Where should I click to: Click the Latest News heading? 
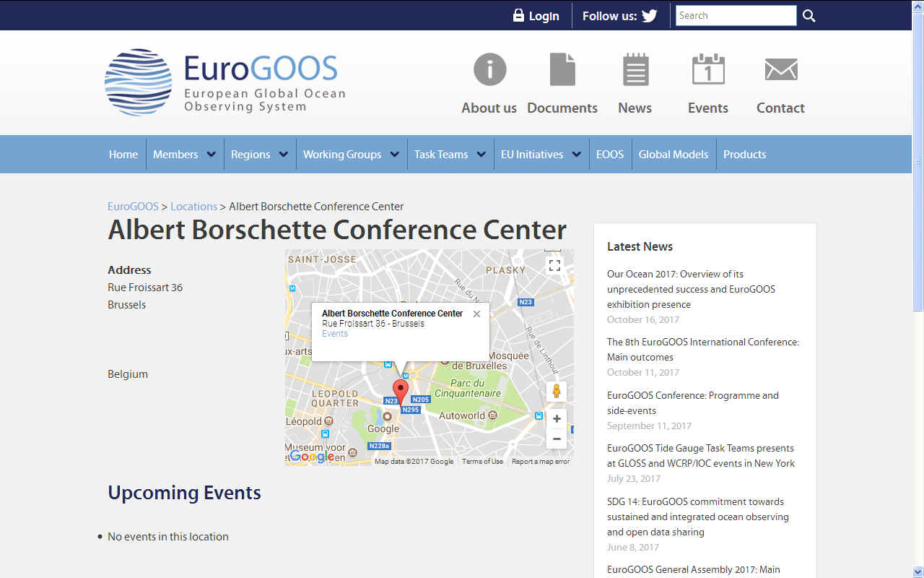[x=640, y=246]
